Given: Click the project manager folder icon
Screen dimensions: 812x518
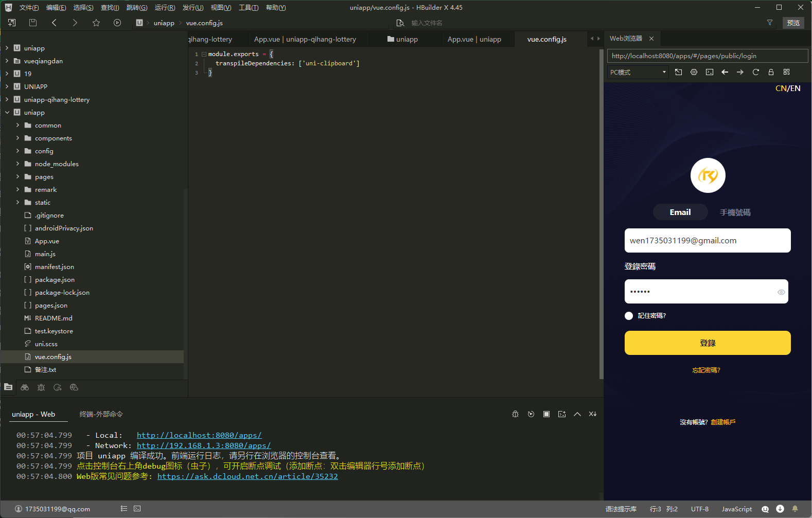Looking at the screenshot, I should point(8,387).
